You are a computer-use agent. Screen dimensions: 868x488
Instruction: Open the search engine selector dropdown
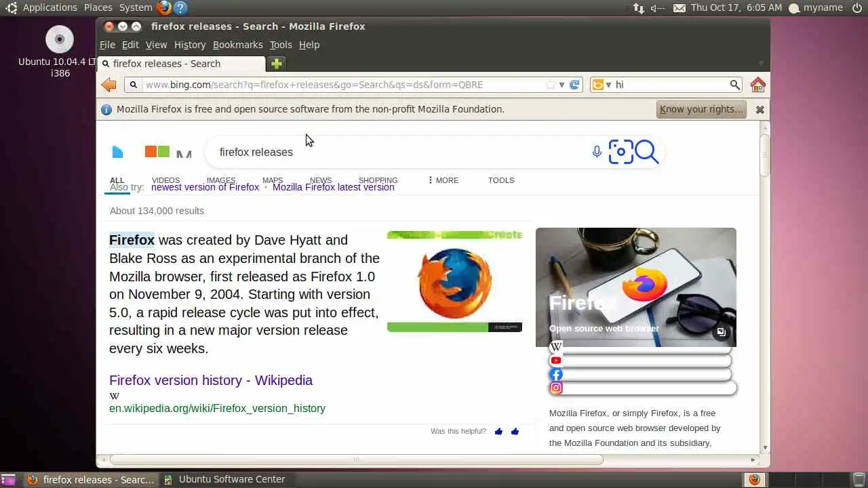pos(601,85)
